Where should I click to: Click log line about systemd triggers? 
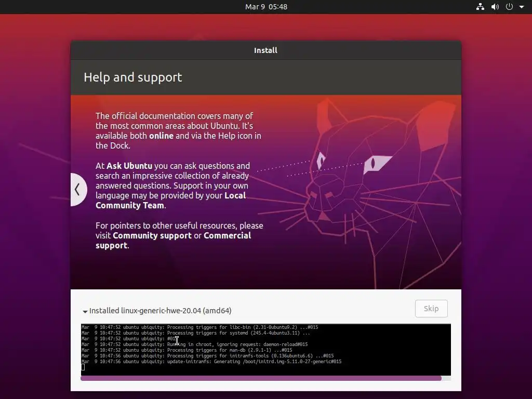pyautogui.click(x=196, y=333)
